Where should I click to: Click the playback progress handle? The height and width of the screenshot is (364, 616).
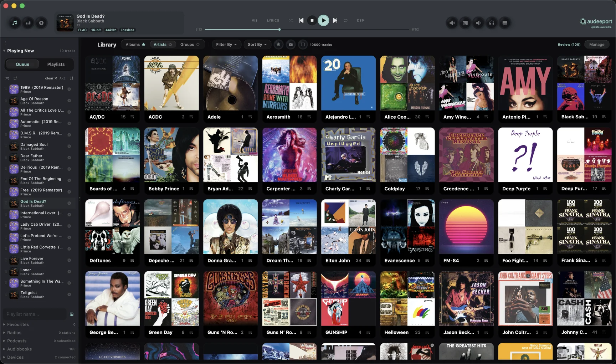click(x=279, y=29)
